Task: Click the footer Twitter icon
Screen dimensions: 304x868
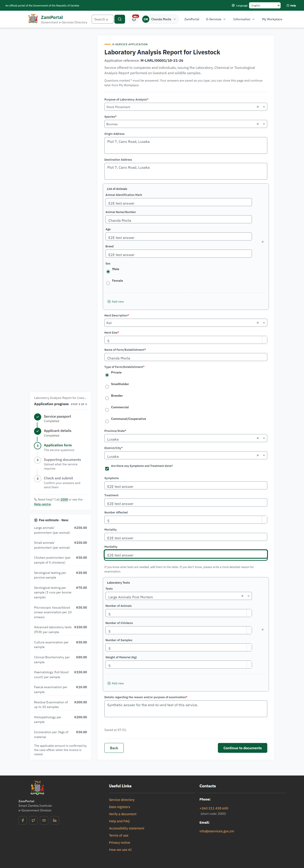Action: coord(33,820)
